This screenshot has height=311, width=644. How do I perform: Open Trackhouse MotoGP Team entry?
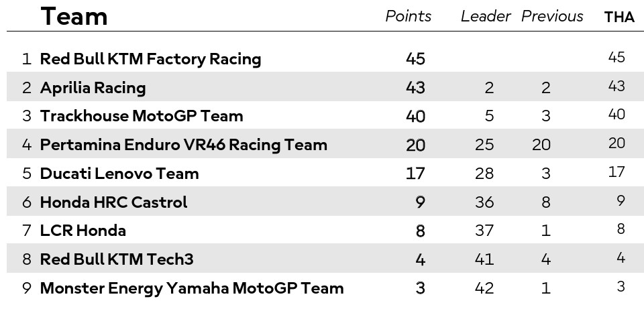coord(142,116)
